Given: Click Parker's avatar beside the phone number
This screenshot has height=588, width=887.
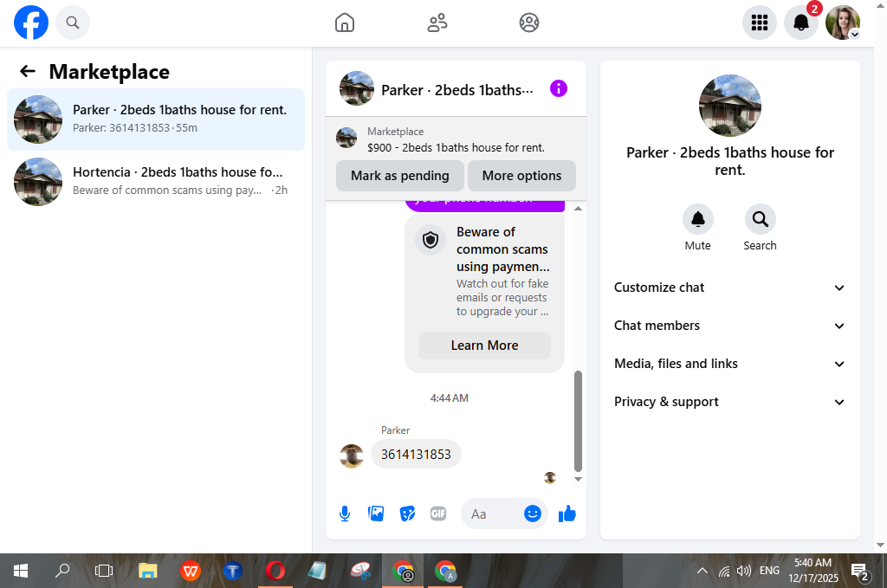Looking at the screenshot, I should pos(352,456).
